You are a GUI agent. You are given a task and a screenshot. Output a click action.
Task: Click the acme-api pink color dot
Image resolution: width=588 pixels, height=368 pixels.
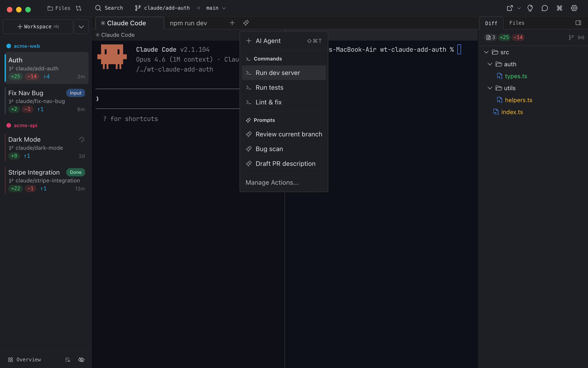pos(9,125)
